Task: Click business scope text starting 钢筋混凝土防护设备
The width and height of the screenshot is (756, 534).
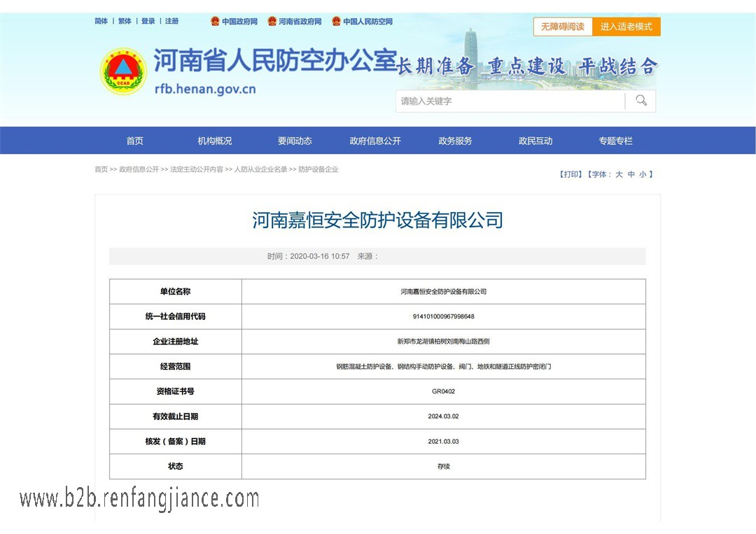Action: [444, 367]
